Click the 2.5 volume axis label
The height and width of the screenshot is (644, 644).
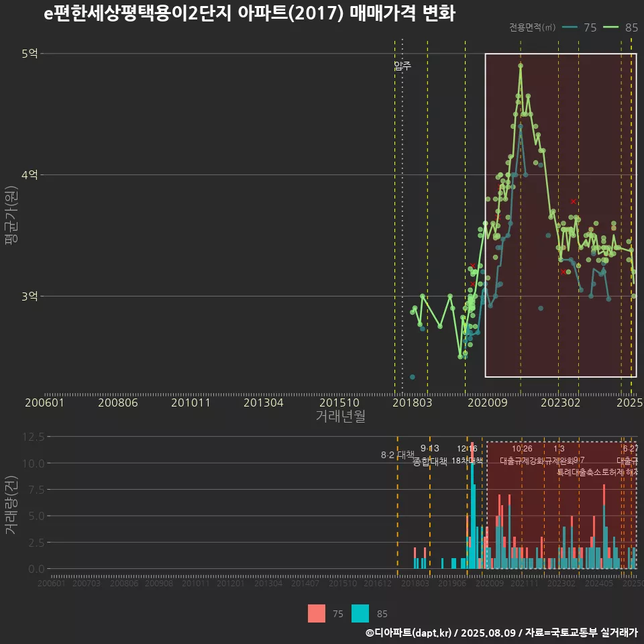tap(36, 543)
